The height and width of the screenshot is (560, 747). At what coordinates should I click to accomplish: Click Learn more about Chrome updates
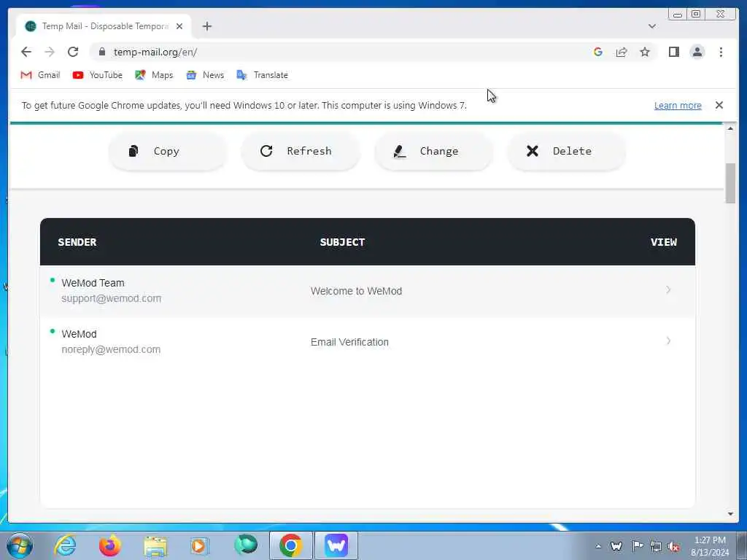pos(678,105)
